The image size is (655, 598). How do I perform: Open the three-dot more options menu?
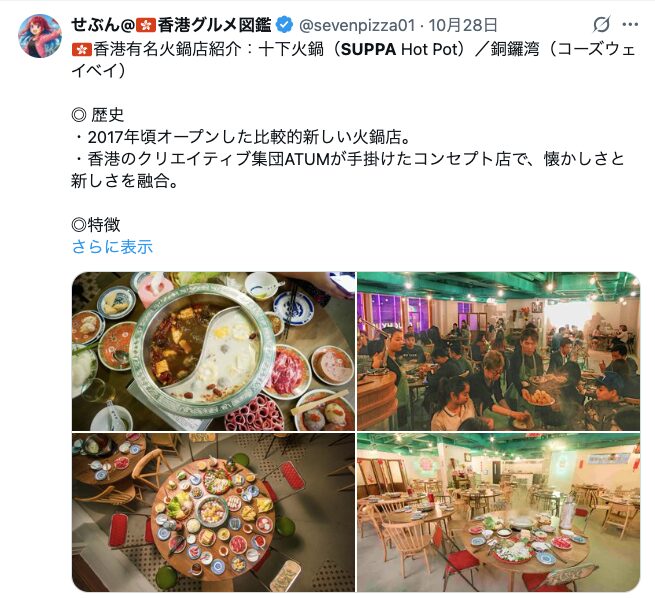630,25
